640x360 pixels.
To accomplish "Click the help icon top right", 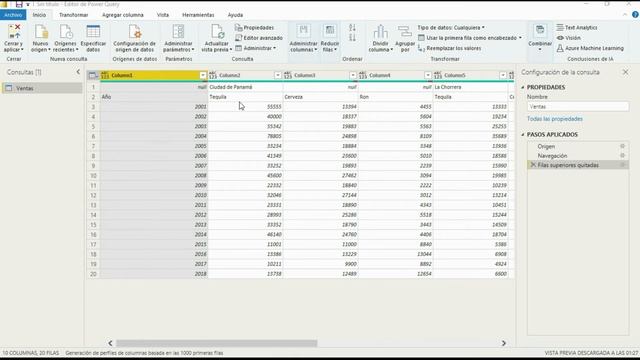I will pyautogui.click(x=635, y=14).
